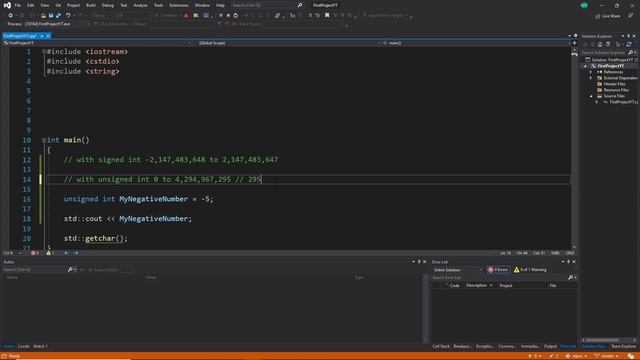Viewport: 640px width, 360px height.
Task: Switch to the Watch 1 tab
Action: (40, 346)
